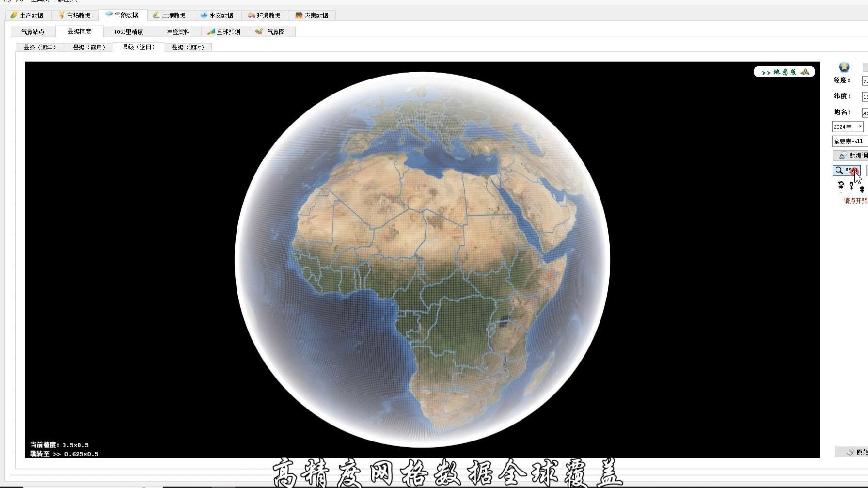
Task: Select the 县级（逐日） tab
Action: (x=139, y=47)
